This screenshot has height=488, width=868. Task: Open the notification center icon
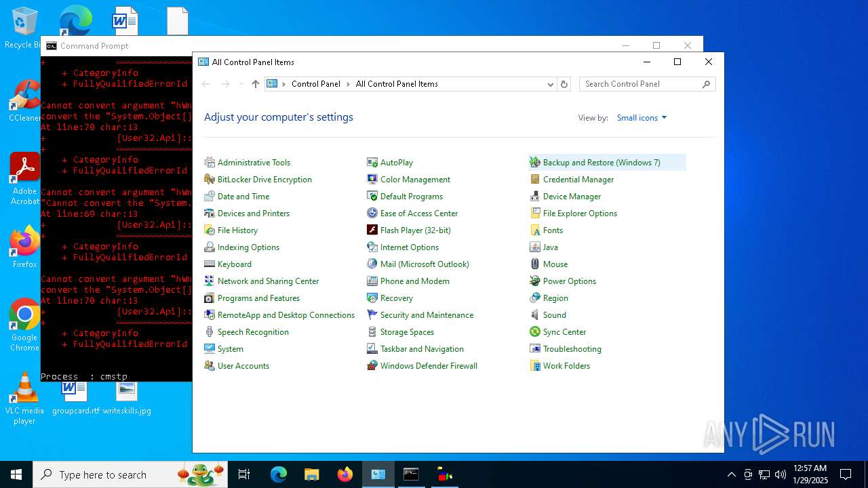point(846,474)
